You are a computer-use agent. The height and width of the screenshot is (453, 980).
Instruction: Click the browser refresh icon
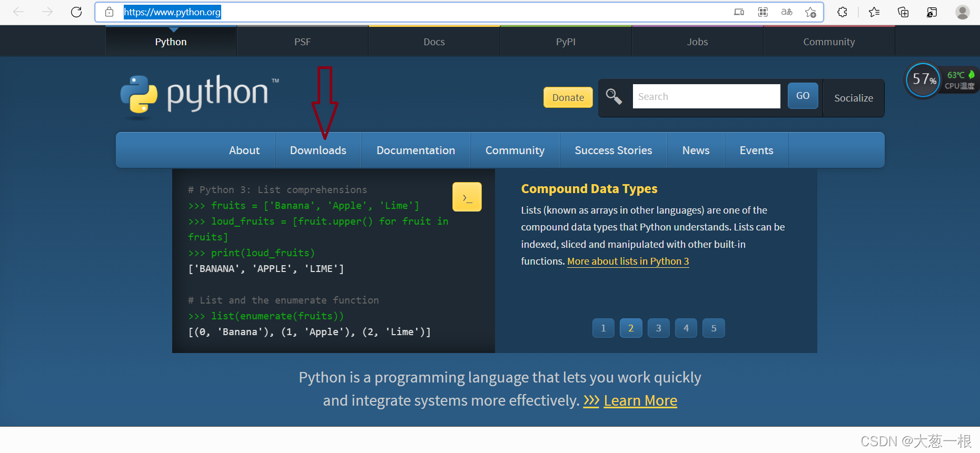tap(76, 12)
